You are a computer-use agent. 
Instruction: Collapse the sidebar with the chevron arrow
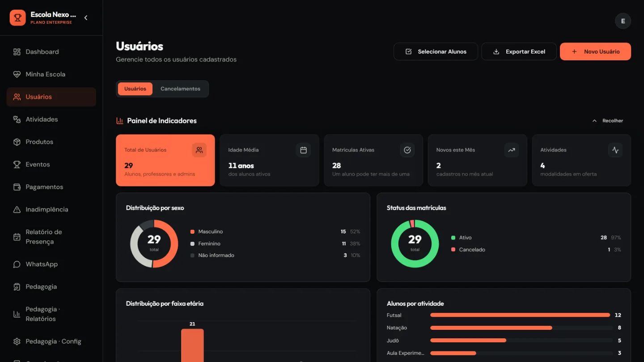coord(86,18)
